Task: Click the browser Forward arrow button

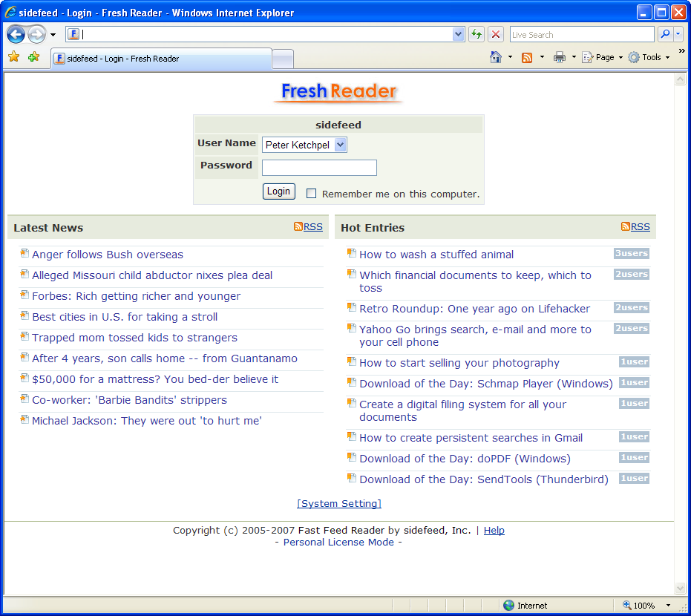Action: (36, 34)
